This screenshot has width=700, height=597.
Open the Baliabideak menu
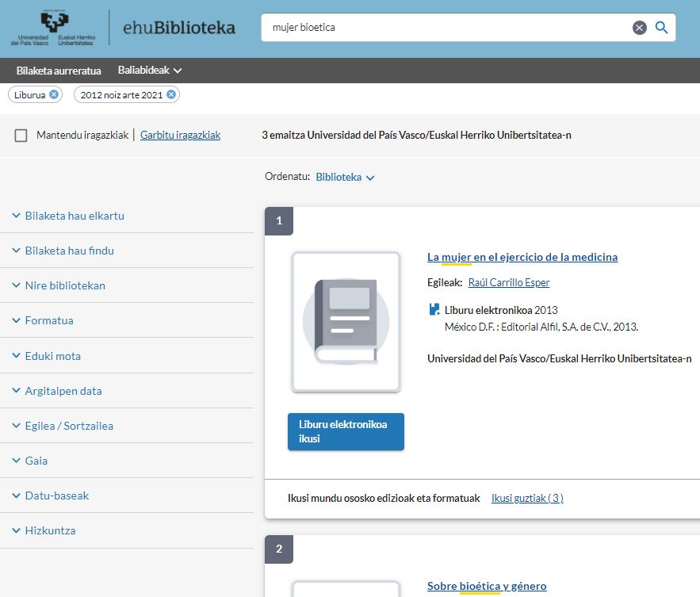150,71
